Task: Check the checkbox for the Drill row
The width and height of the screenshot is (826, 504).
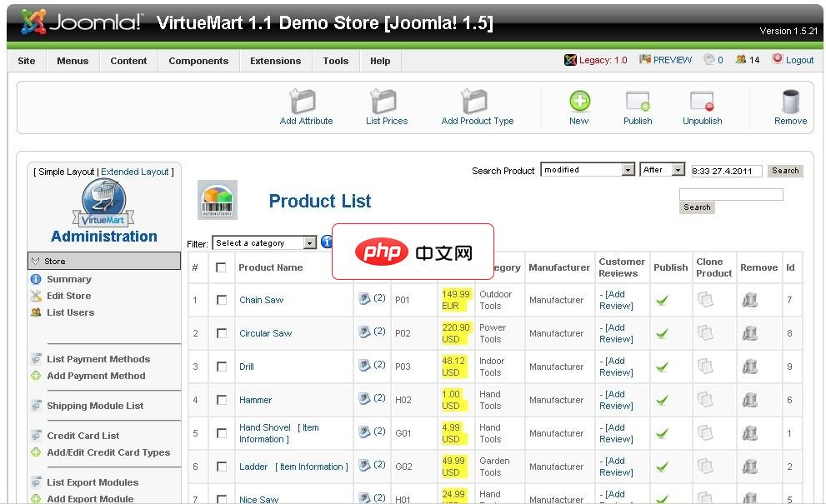Action: (x=223, y=367)
